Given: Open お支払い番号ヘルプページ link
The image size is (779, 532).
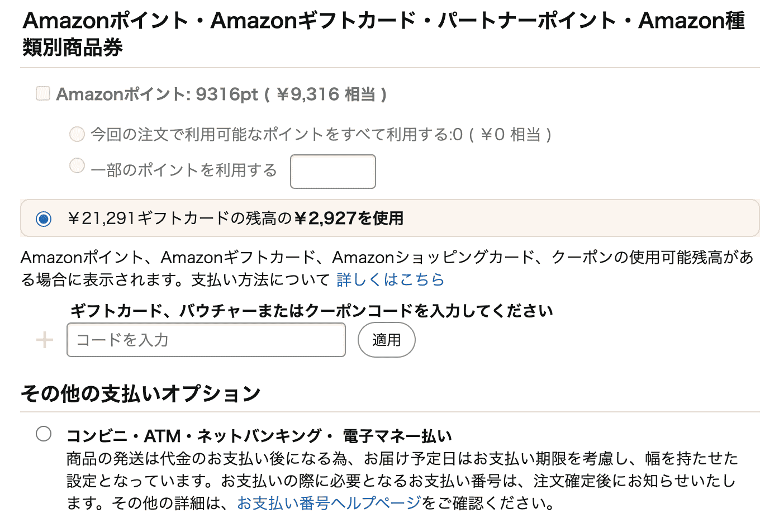Looking at the screenshot, I should click(x=327, y=503).
